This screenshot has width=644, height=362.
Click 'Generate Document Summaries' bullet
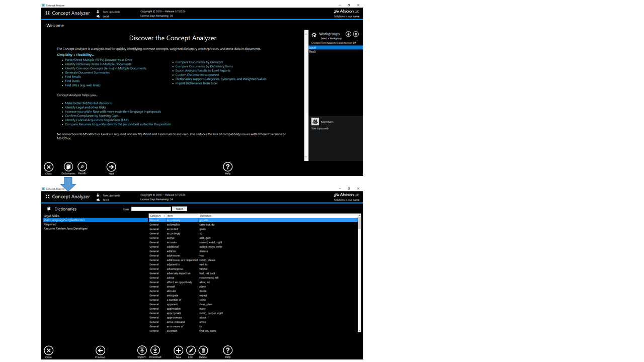click(87, 72)
